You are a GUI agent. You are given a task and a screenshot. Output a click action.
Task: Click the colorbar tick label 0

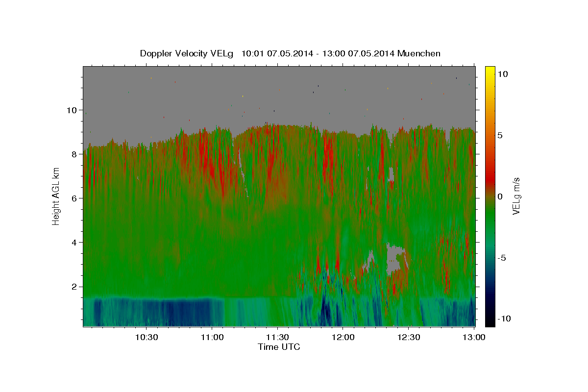coord(500,196)
